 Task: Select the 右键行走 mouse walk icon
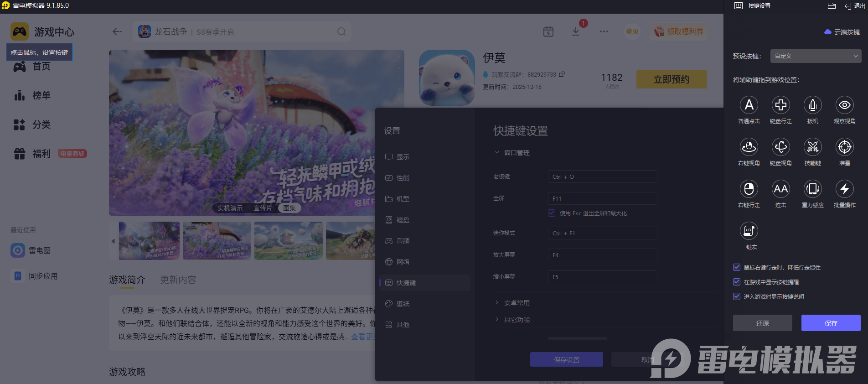pyautogui.click(x=749, y=189)
